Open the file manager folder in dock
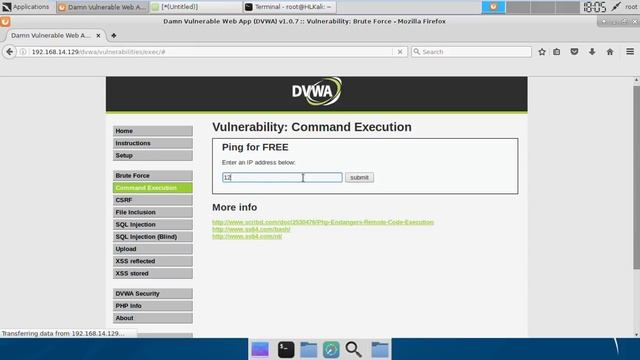640x360 pixels. (309, 349)
